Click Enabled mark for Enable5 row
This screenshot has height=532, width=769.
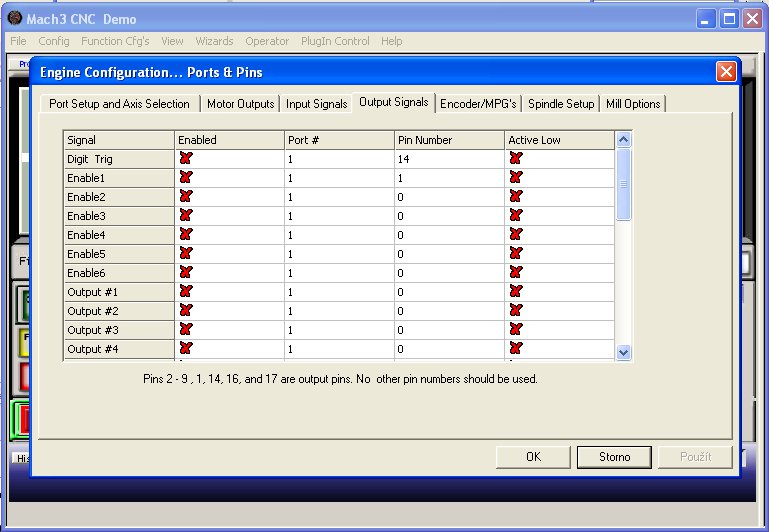[185, 254]
